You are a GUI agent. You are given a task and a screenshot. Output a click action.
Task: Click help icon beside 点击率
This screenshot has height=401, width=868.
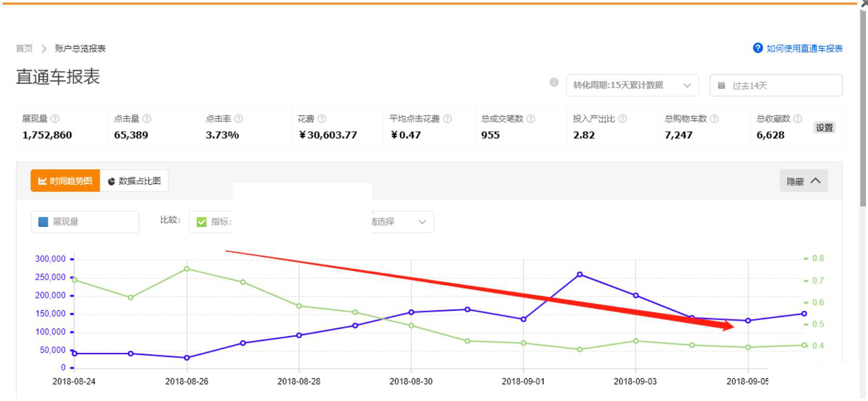point(239,119)
